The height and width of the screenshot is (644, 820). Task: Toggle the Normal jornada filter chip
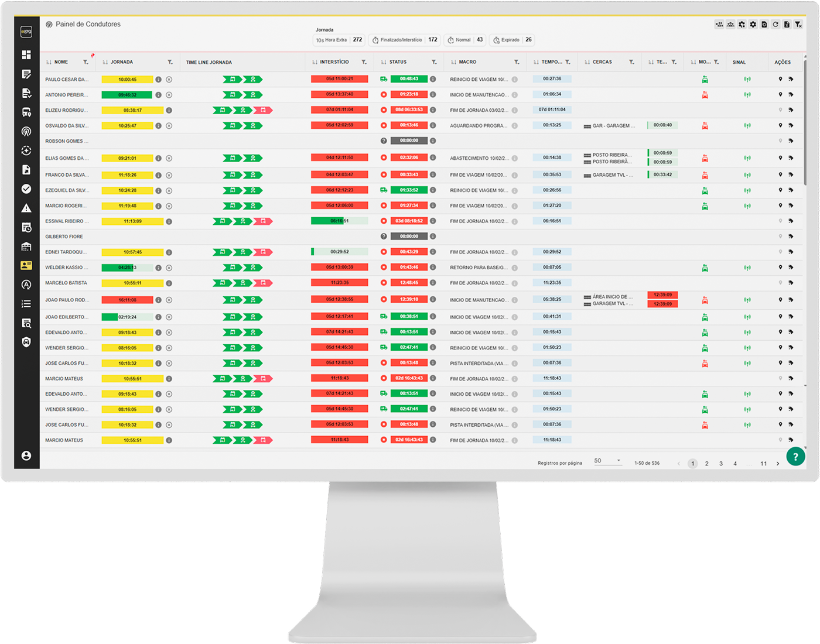(465, 40)
